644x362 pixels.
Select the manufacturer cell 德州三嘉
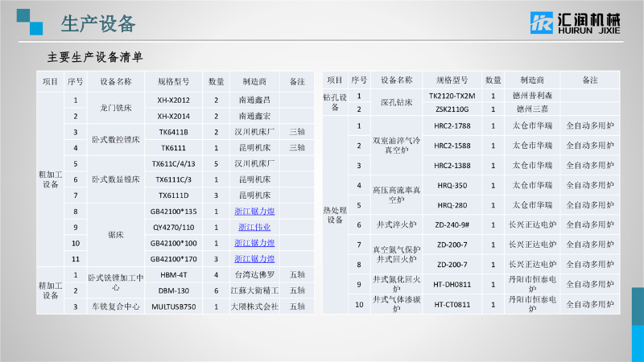pyautogui.click(x=532, y=109)
